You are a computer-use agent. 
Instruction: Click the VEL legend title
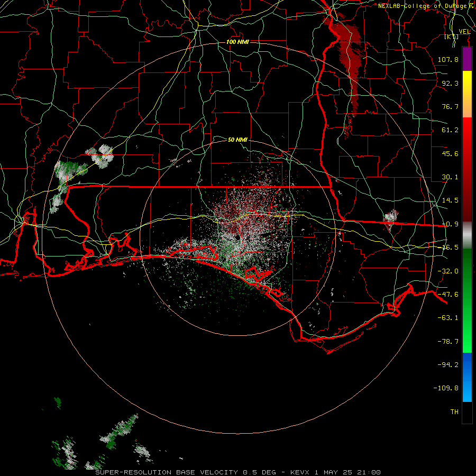point(464,31)
